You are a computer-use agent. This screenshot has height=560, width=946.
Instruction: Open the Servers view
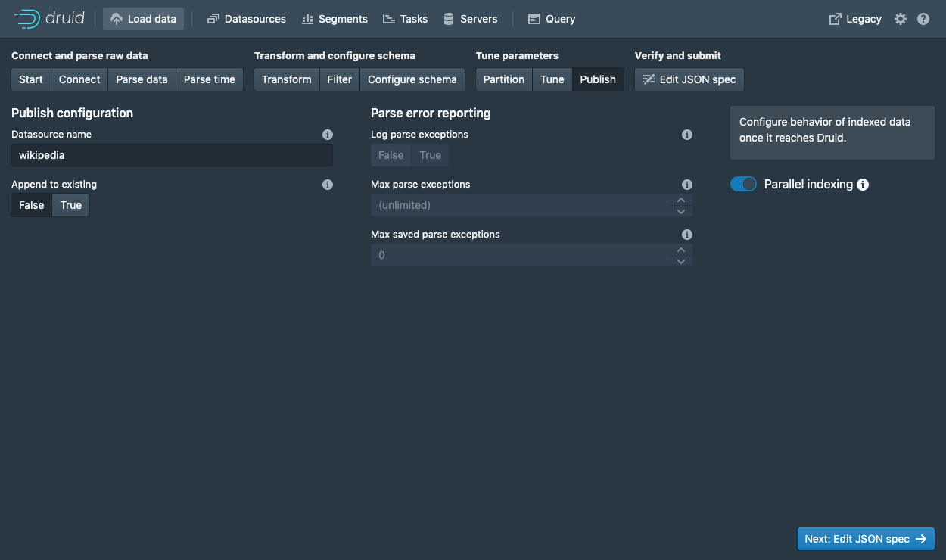tap(471, 19)
